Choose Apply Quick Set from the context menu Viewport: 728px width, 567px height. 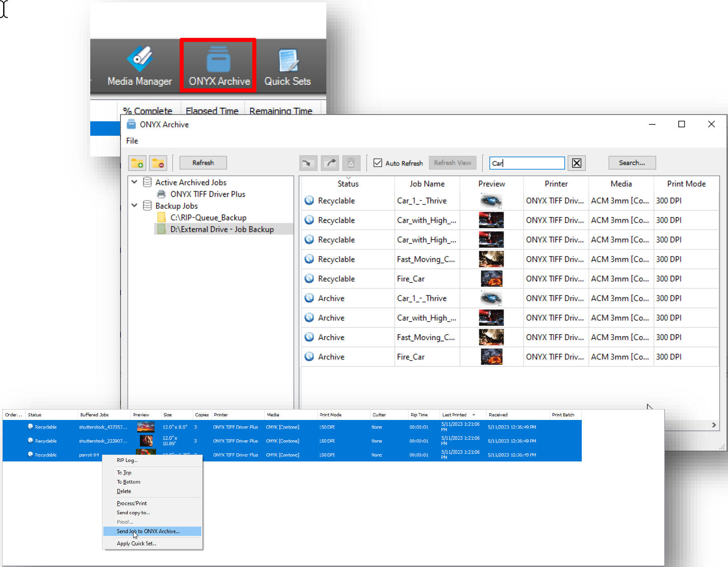[136, 543]
